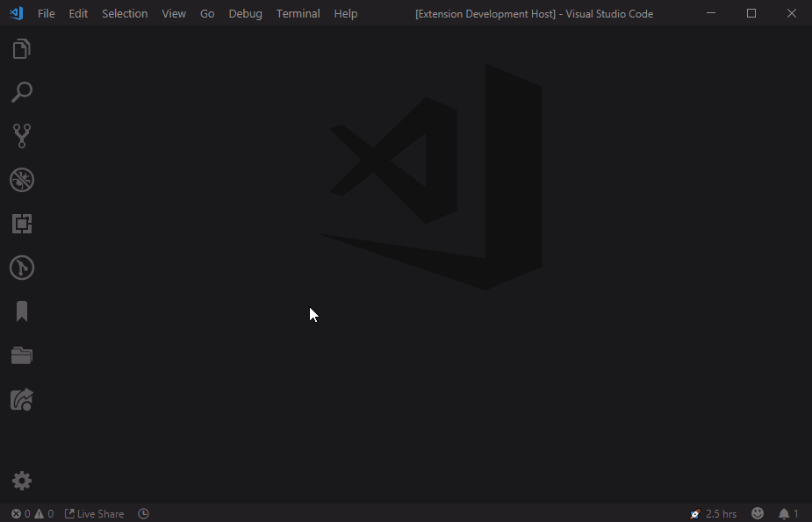
Task: Click the VS Code logo in title bar
Action: point(16,13)
